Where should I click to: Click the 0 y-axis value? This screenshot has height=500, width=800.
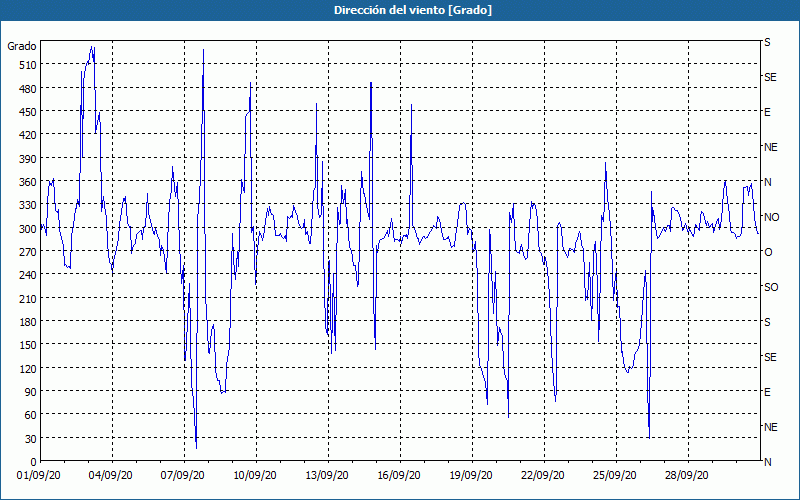tap(34, 462)
